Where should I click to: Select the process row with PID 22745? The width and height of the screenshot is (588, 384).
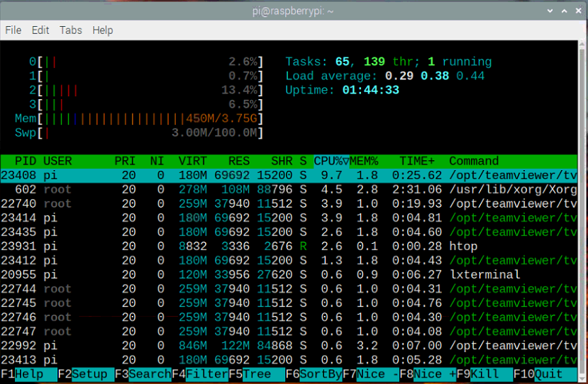pos(289,303)
